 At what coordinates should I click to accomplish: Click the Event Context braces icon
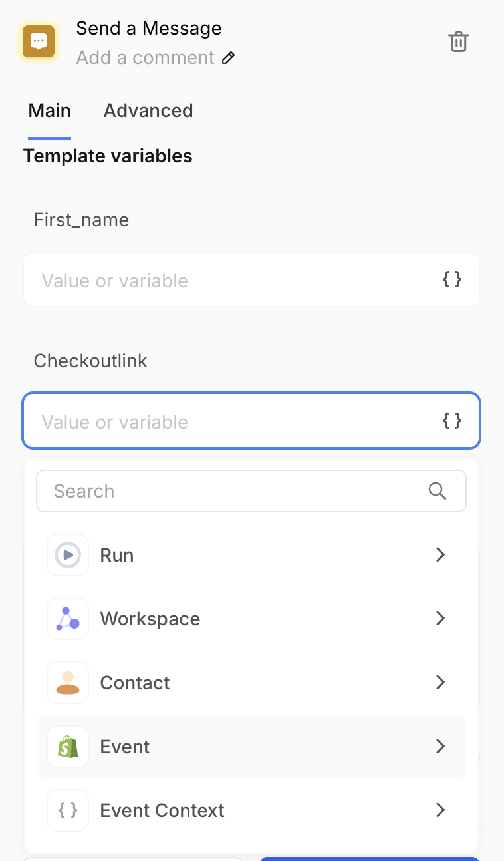pyautogui.click(x=68, y=810)
